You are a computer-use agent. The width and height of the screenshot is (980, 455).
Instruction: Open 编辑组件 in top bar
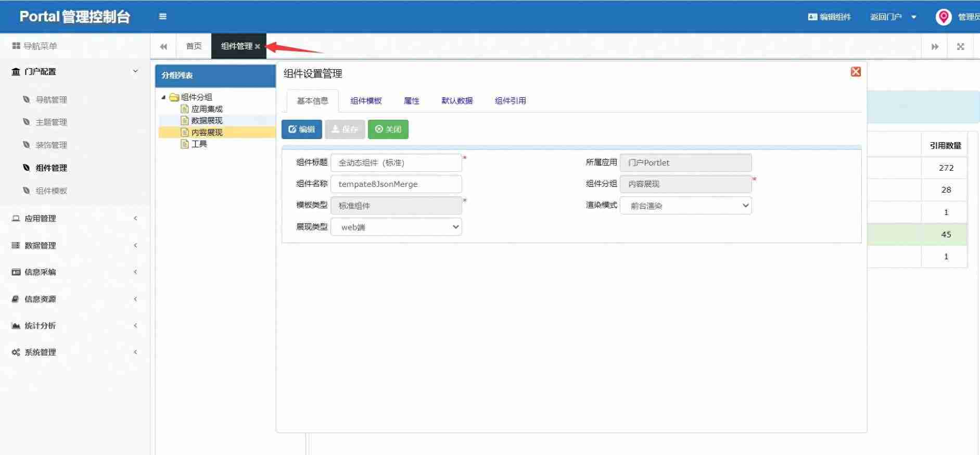click(829, 17)
